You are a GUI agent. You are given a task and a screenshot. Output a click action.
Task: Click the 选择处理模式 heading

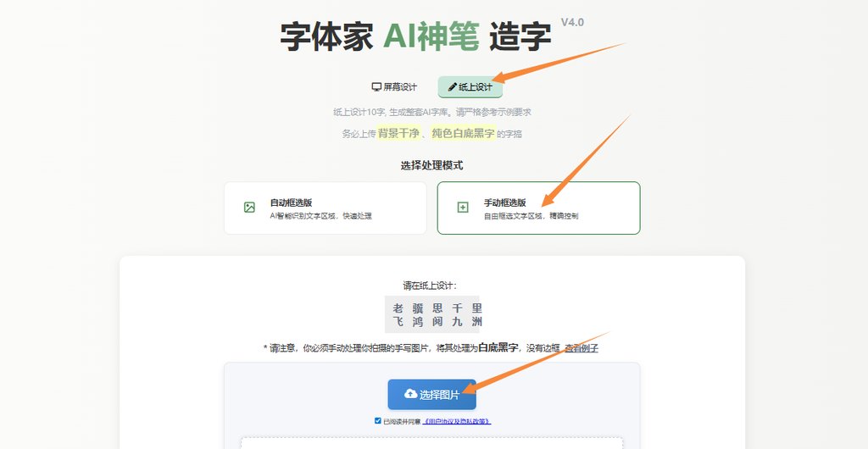click(x=431, y=165)
